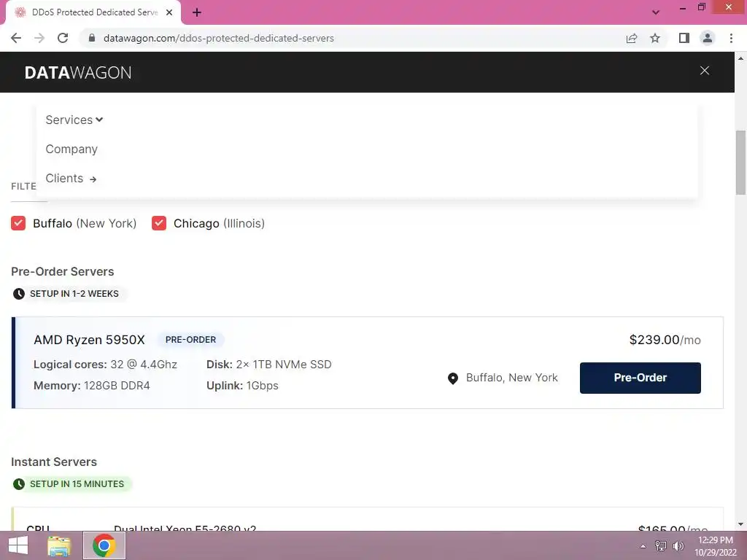Screen dimensions: 747x560
Task: Open the Clients link with arrow
Action: [x=71, y=179]
